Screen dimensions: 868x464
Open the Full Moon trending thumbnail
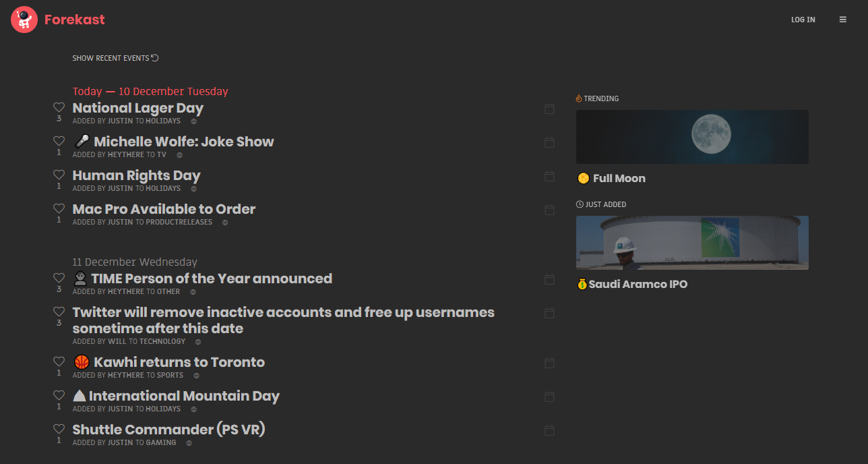point(692,137)
